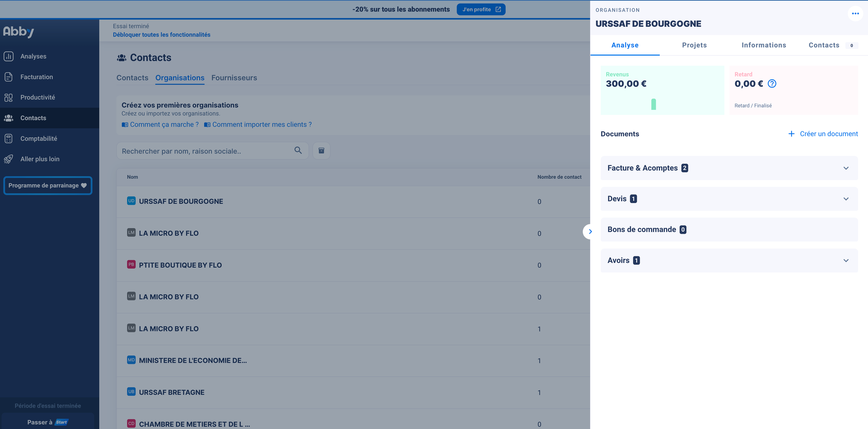Click Passer à Start button

point(48,422)
